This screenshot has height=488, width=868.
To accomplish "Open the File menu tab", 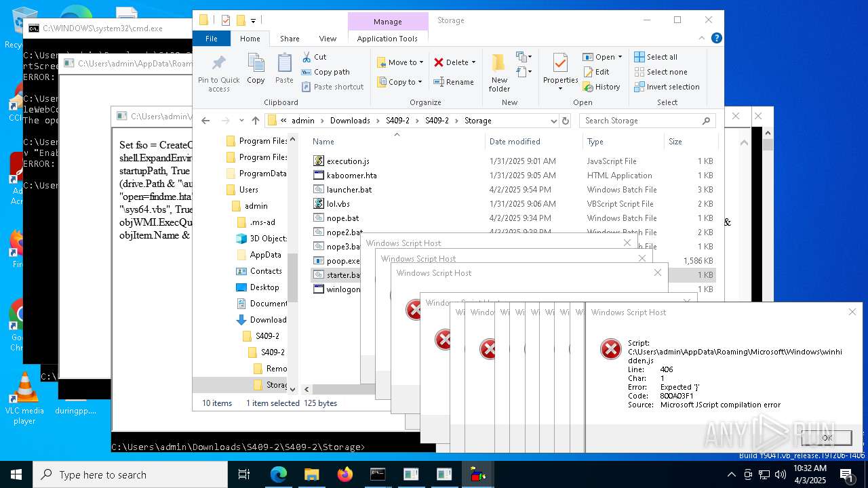I will point(212,39).
